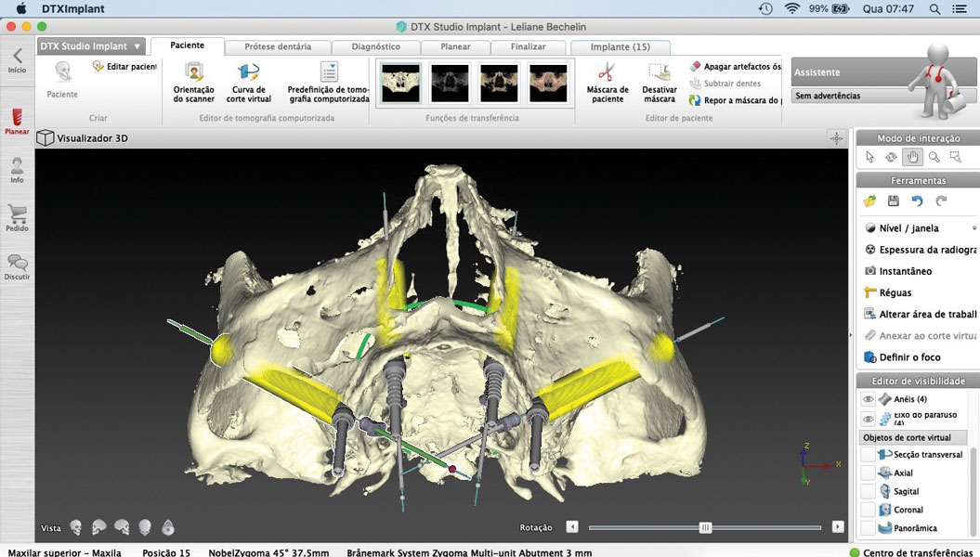Check the Axial cut object visibility

pos(868,473)
